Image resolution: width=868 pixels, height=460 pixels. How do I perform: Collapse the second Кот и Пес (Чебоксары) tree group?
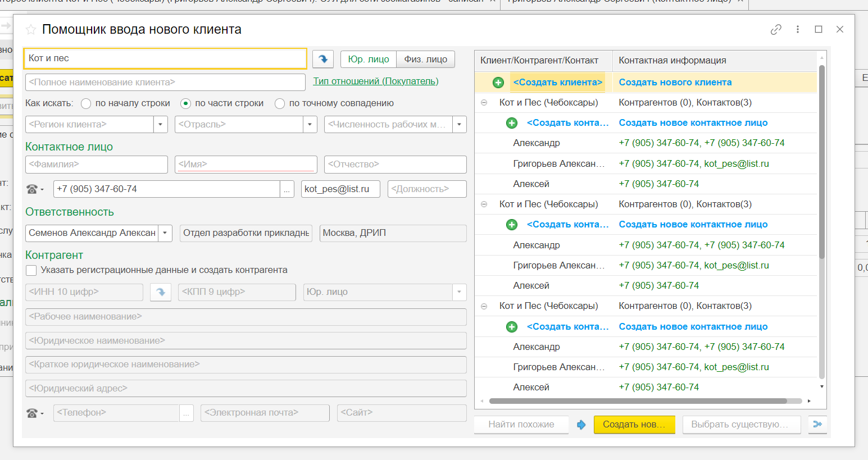click(484, 204)
